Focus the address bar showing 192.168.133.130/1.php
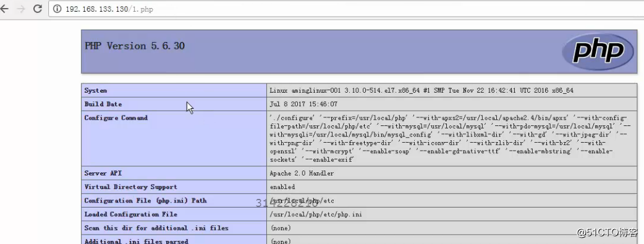Viewport: 644px width, 244px height. (346, 9)
